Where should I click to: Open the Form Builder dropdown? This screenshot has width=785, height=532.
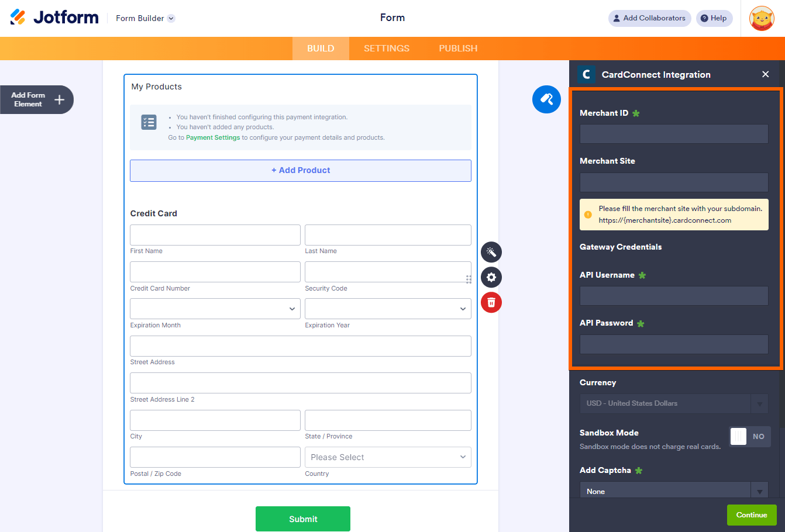[x=145, y=18]
